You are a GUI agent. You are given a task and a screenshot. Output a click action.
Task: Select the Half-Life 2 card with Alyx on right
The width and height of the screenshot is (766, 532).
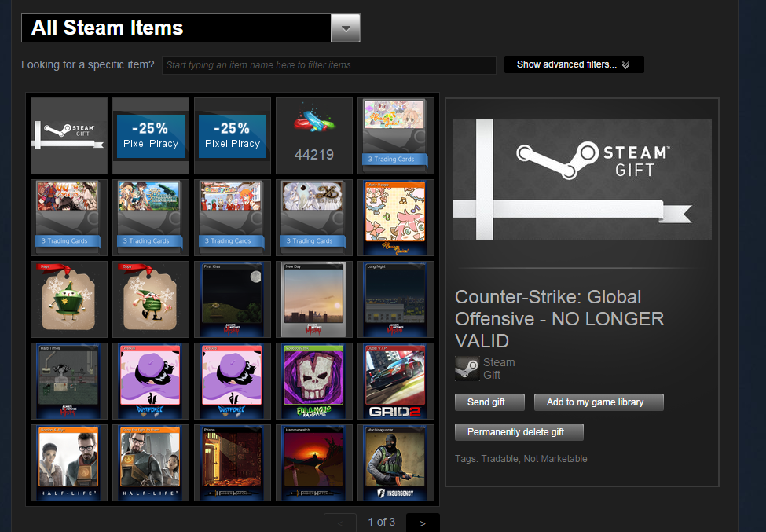tap(151, 463)
